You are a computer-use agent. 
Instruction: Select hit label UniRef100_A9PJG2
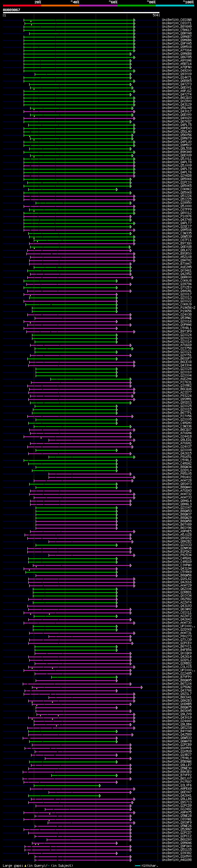[177, 91]
